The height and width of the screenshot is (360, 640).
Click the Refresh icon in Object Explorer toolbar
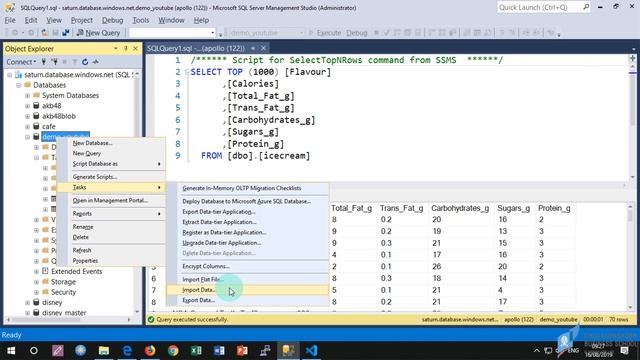tap(85, 62)
